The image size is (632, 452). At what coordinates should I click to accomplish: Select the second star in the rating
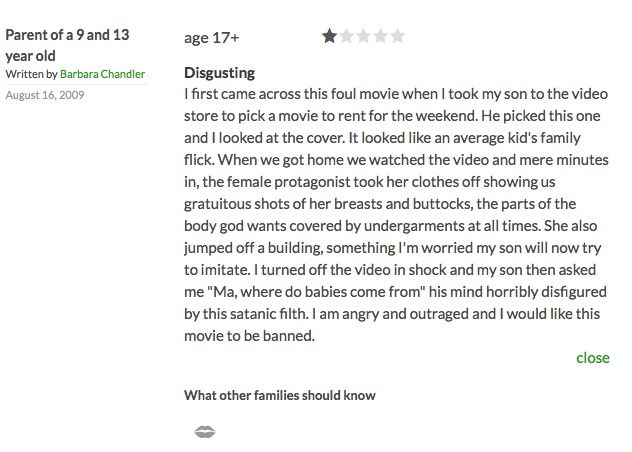pyautogui.click(x=346, y=36)
